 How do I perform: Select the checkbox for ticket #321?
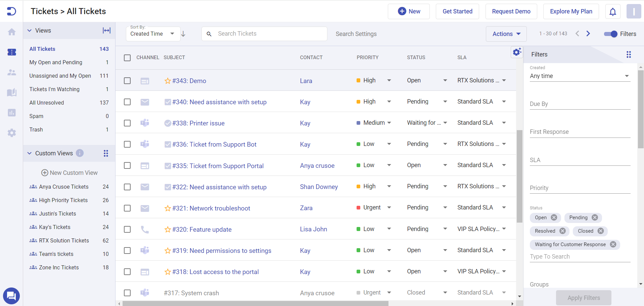[x=127, y=208]
